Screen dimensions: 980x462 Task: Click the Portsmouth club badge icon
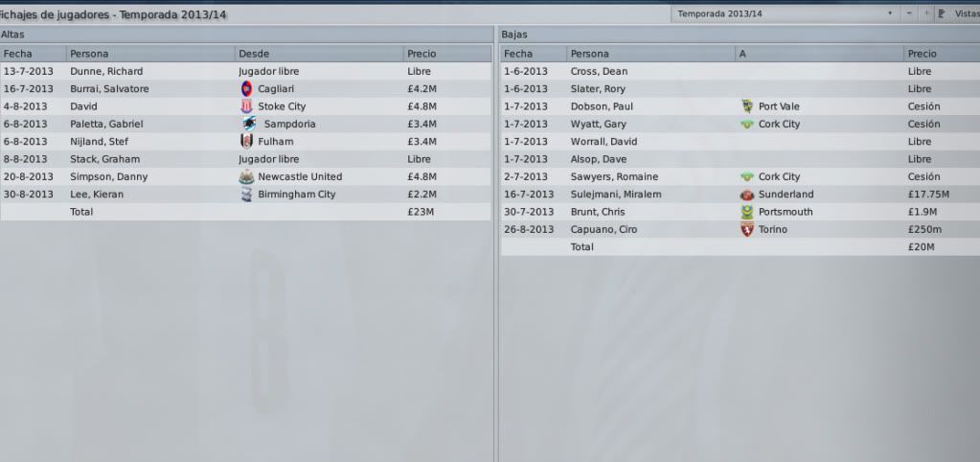[x=747, y=212]
